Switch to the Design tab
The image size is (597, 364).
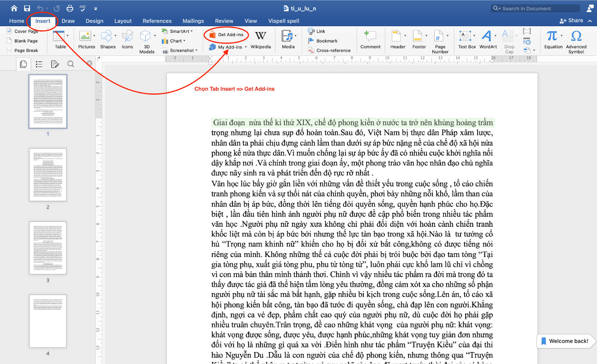(94, 21)
